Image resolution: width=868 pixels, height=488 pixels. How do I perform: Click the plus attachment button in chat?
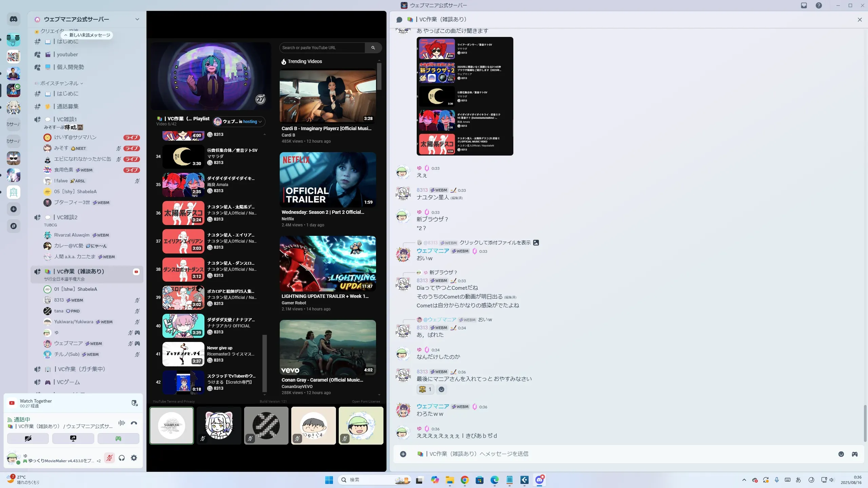(403, 454)
